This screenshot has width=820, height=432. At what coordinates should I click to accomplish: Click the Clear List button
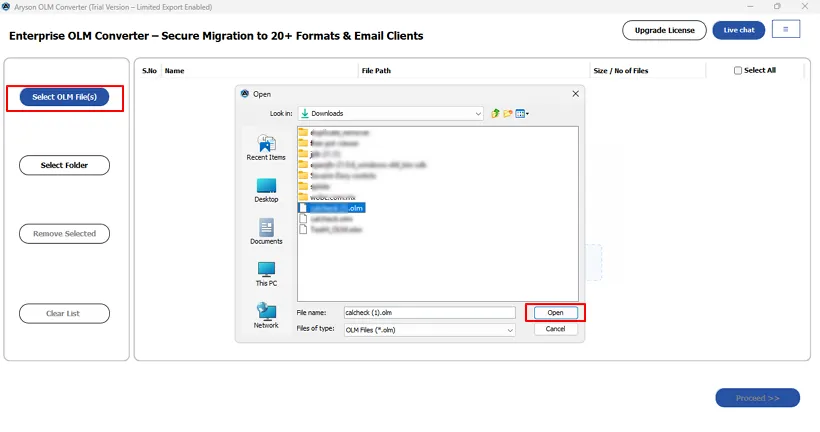(x=64, y=314)
